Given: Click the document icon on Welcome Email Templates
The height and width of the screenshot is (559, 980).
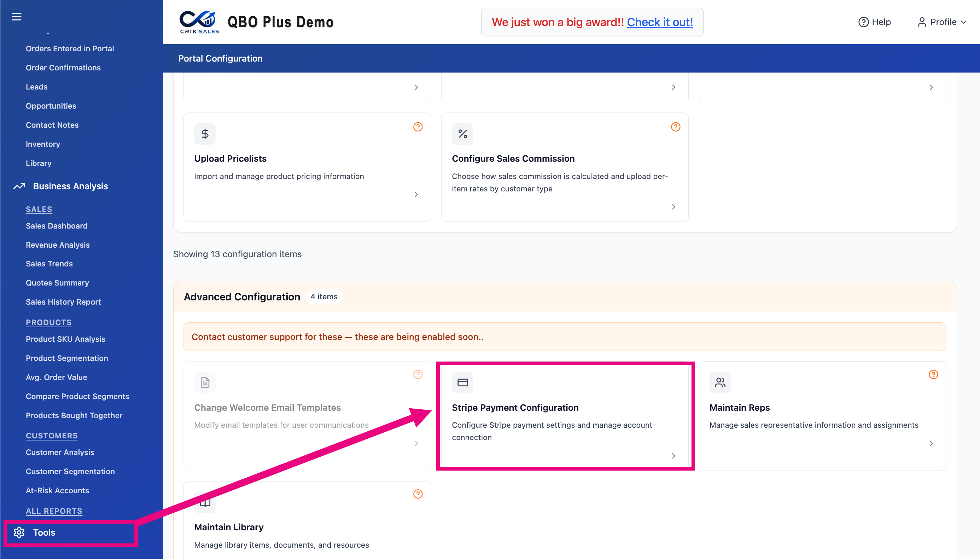Looking at the screenshot, I should coord(205,382).
